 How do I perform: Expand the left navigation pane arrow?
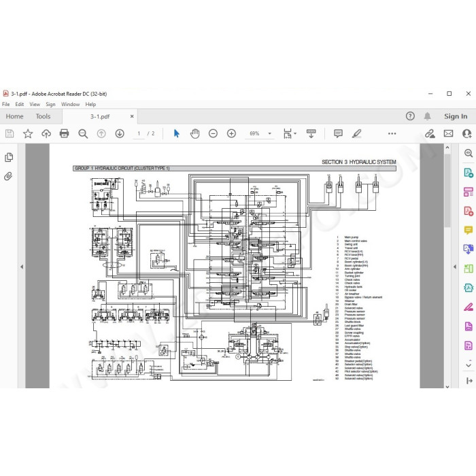(x=22, y=267)
